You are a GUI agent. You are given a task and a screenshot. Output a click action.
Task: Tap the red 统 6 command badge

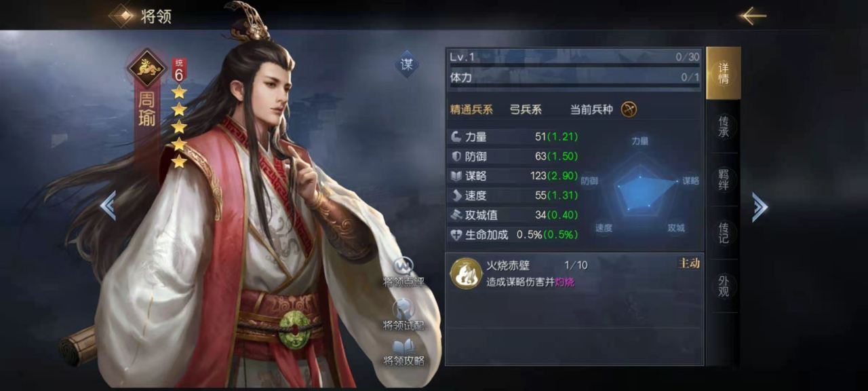(179, 71)
